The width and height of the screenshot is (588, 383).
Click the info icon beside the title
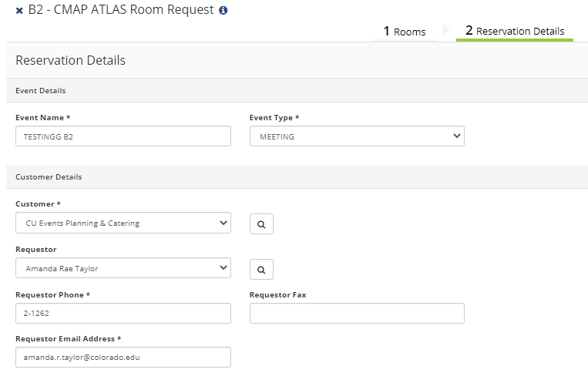223,11
